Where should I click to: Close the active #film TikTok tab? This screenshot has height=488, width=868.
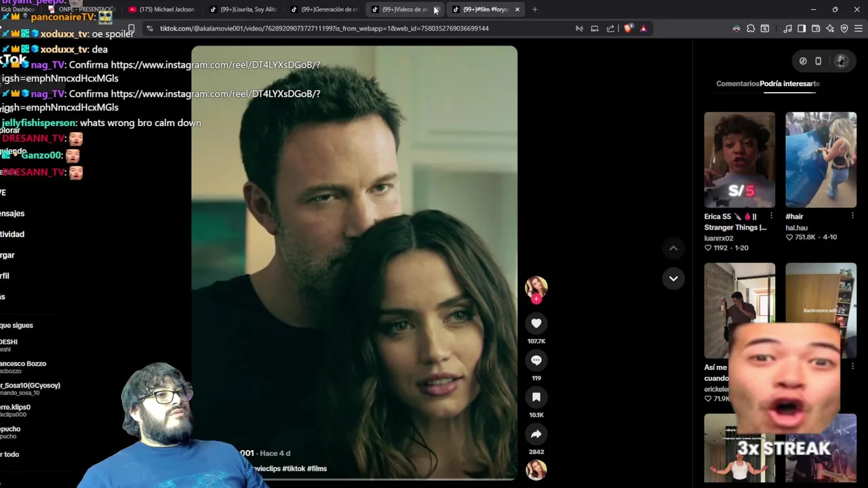click(x=517, y=9)
